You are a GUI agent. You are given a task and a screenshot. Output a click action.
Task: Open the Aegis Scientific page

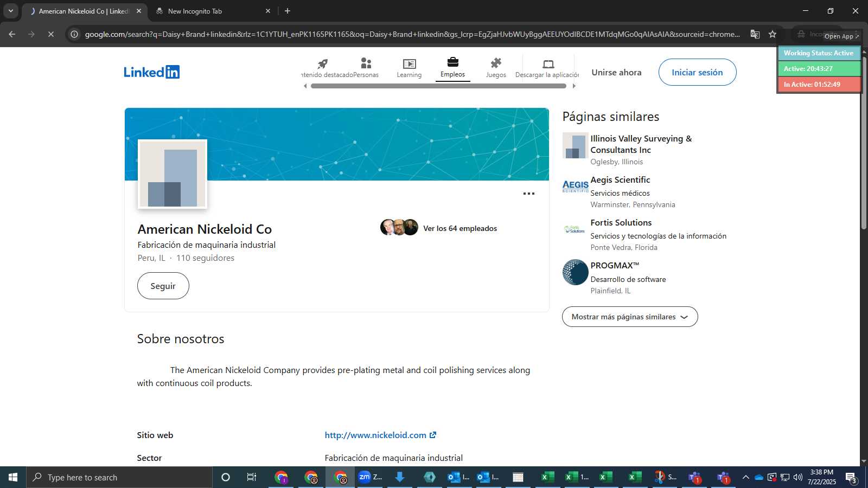point(620,179)
